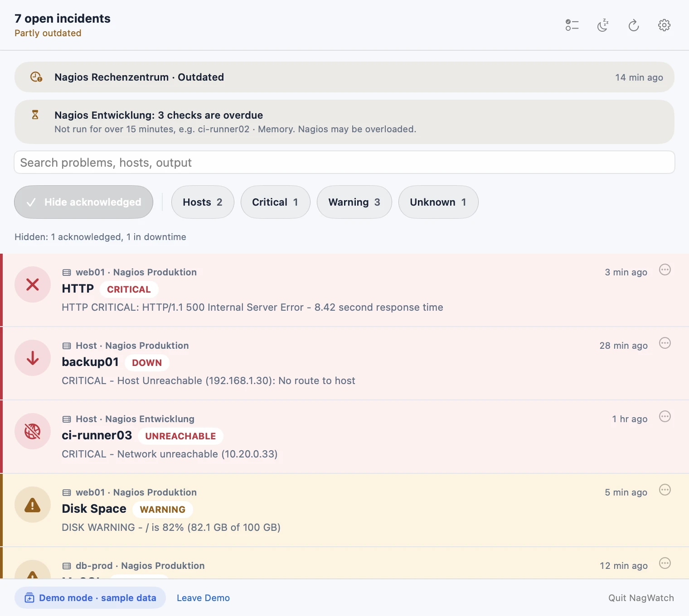This screenshot has width=689, height=616.
Task: Click server icon beside ci-runner03 Host label
Action: (67, 419)
